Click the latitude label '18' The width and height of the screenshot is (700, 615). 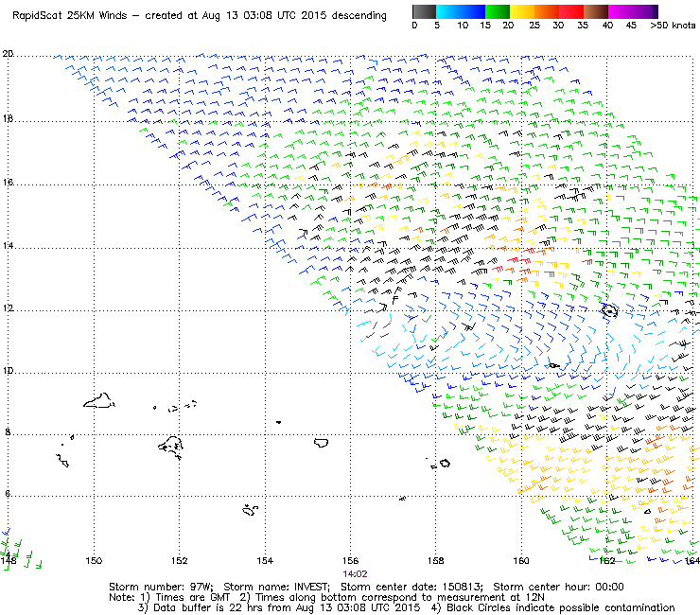[x=8, y=119]
